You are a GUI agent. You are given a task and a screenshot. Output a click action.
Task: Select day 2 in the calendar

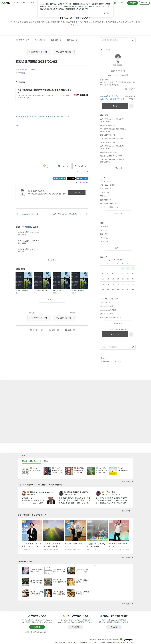[128, 268]
